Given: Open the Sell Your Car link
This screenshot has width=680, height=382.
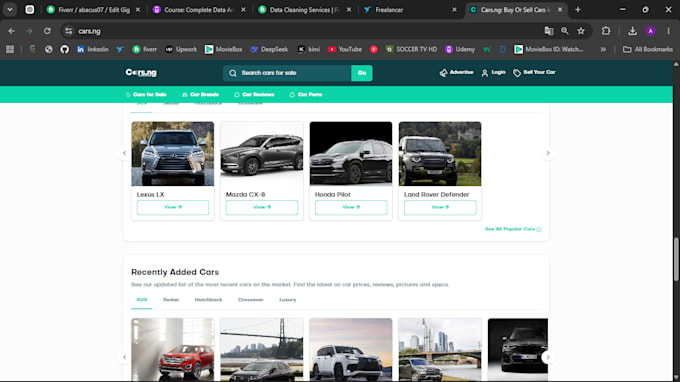Looking at the screenshot, I should 534,72.
